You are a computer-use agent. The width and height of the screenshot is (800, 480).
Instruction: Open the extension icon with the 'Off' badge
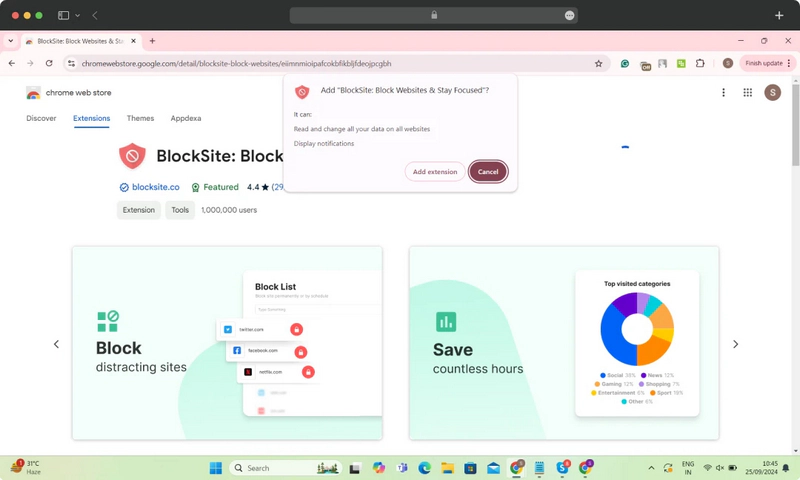point(645,65)
